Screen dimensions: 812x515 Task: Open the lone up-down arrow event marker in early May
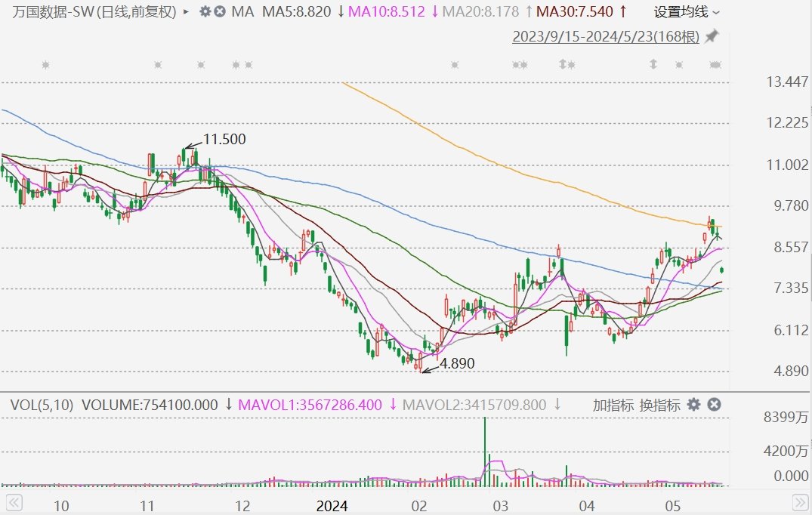[653, 64]
